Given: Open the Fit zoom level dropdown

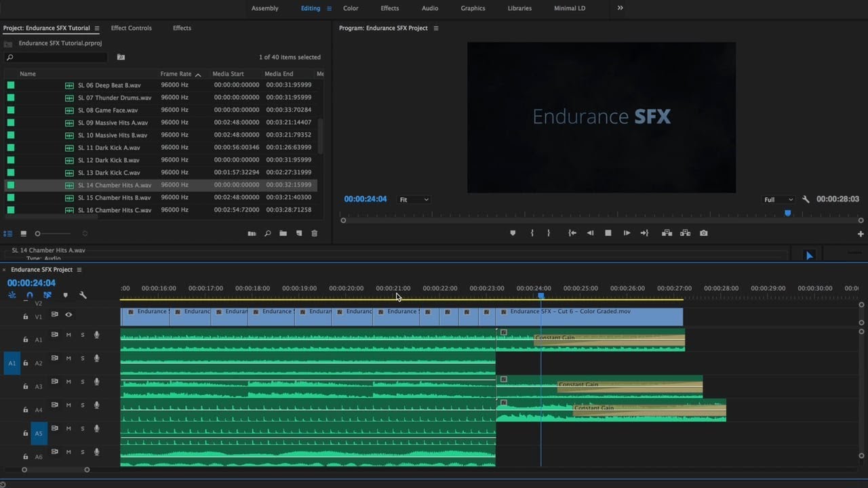Looking at the screenshot, I should (x=414, y=200).
